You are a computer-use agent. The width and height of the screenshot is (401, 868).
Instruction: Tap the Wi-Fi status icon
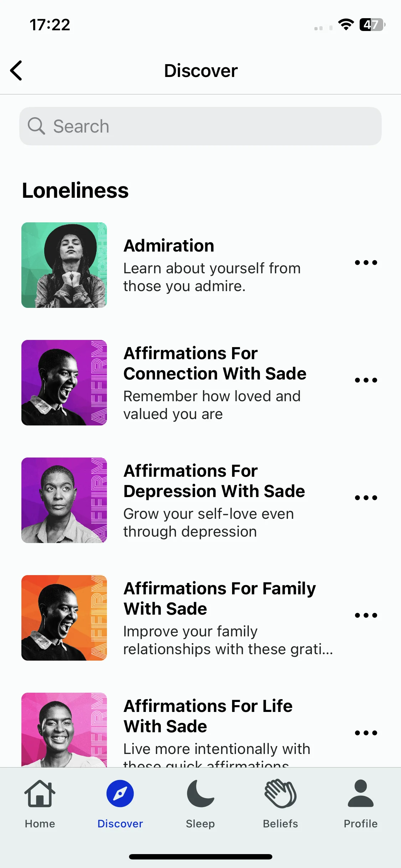point(346,25)
